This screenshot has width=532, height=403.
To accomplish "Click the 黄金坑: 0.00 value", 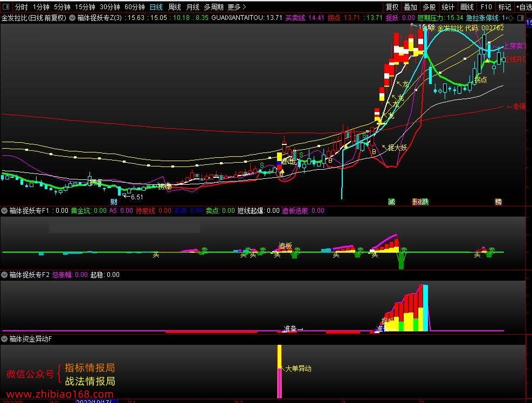I will 88,211.
